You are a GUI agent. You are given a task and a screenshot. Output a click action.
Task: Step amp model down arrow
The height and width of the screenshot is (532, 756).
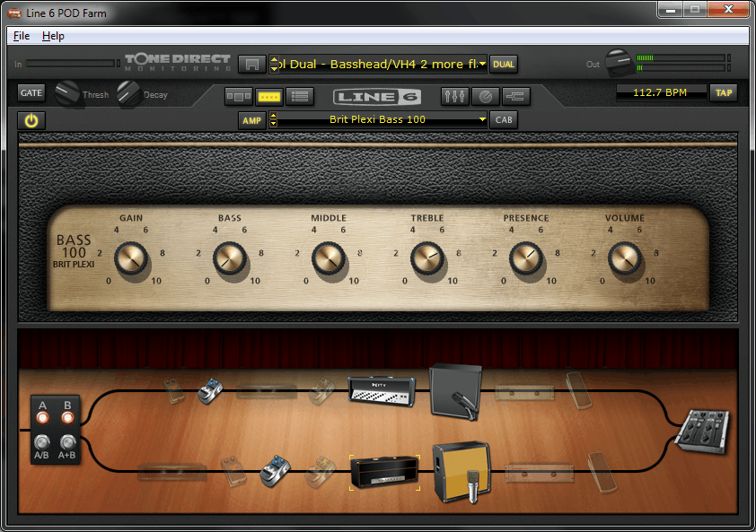coord(273,124)
